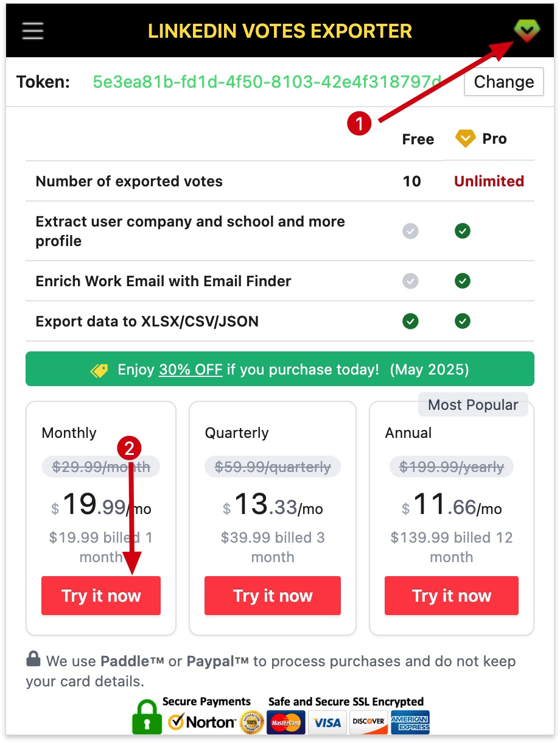Click the green diamond upgrade icon

click(526, 30)
